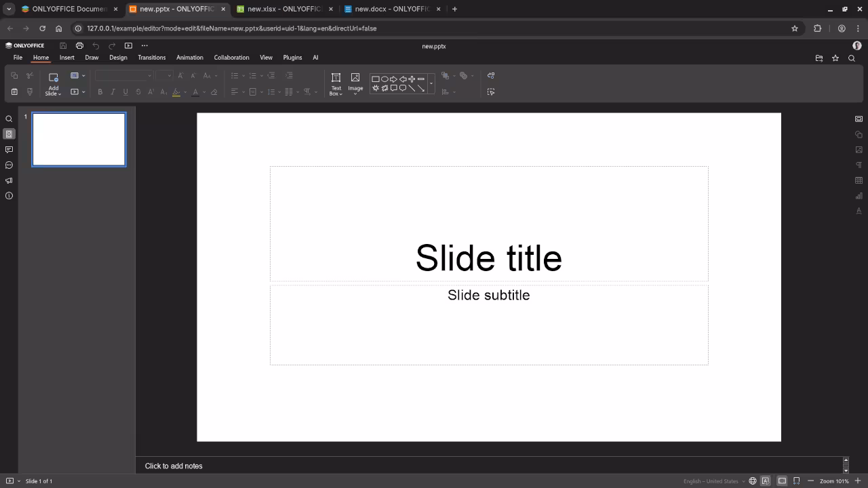This screenshot has width=868, height=488.
Task: Open the Insert ribbon tab
Action: pos(66,58)
